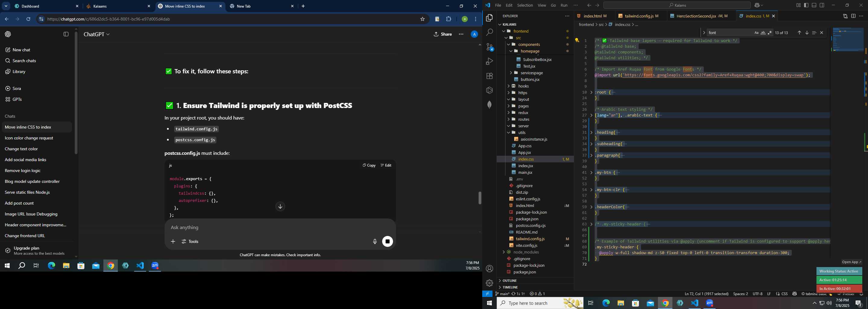Open the ChatGPT sidebar toggle icon
This screenshot has height=309, width=868.
point(66,34)
